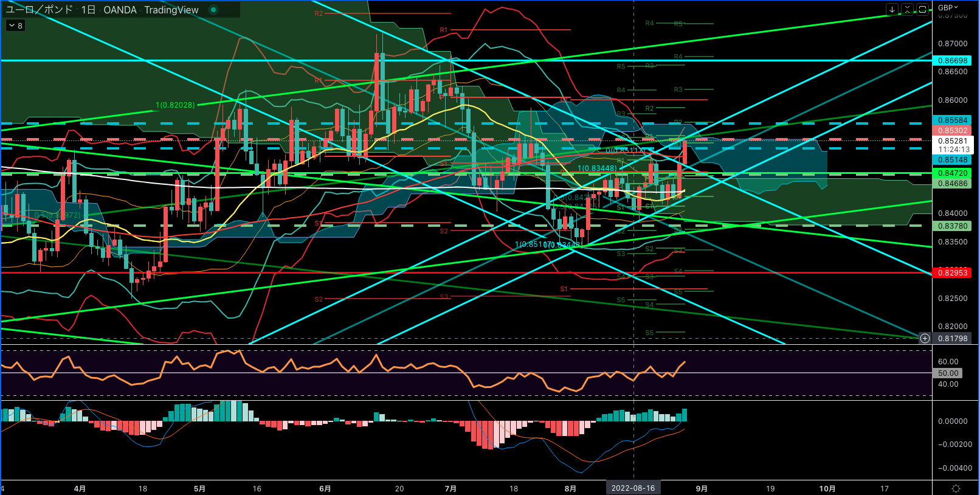
Task: Click the RSI 50.00 midline label
Action: click(948, 373)
